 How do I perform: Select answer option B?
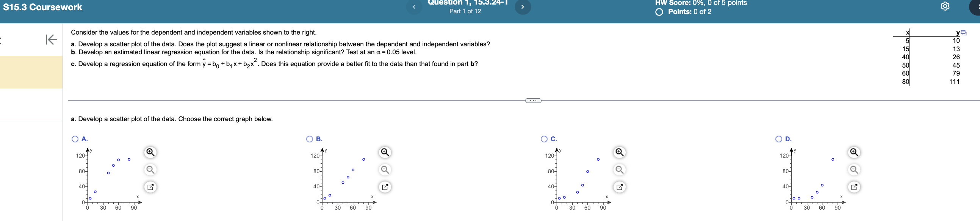point(310,139)
